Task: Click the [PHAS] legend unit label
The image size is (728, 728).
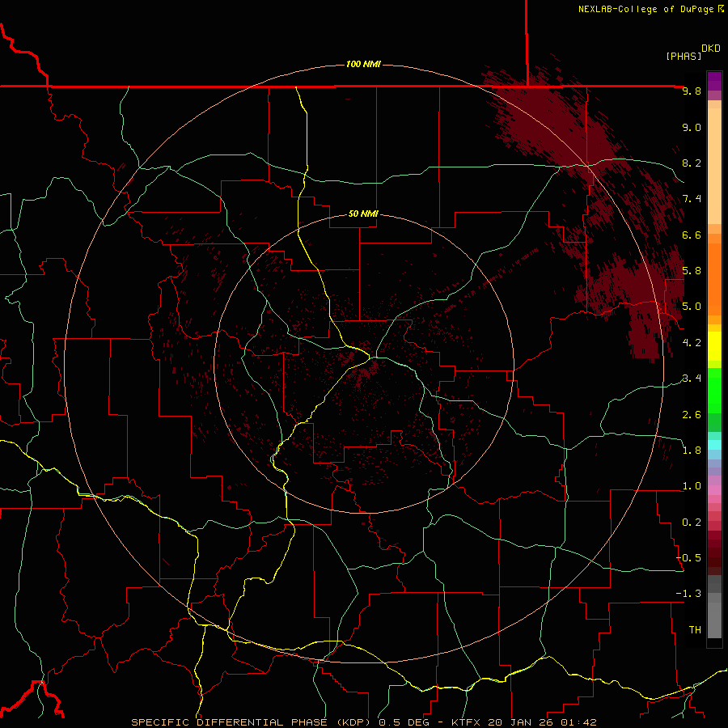Action: 684,56
